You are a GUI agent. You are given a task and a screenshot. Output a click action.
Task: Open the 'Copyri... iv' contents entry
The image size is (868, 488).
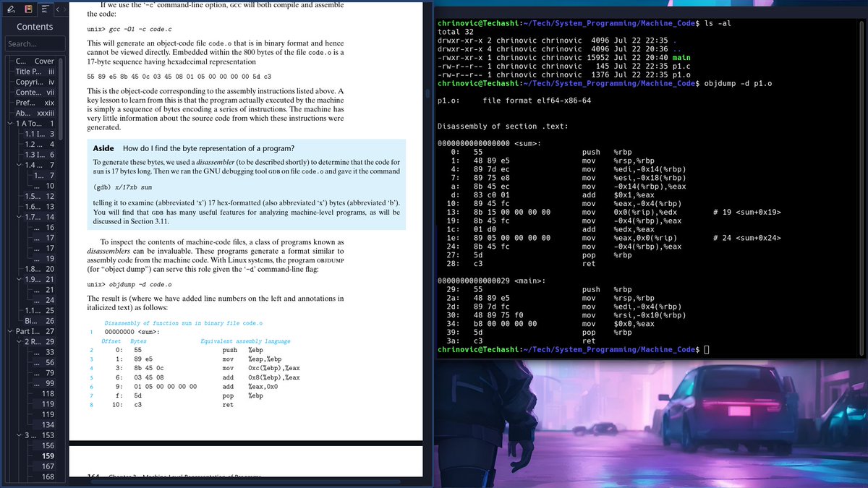pyautogui.click(x=35, y=82)
